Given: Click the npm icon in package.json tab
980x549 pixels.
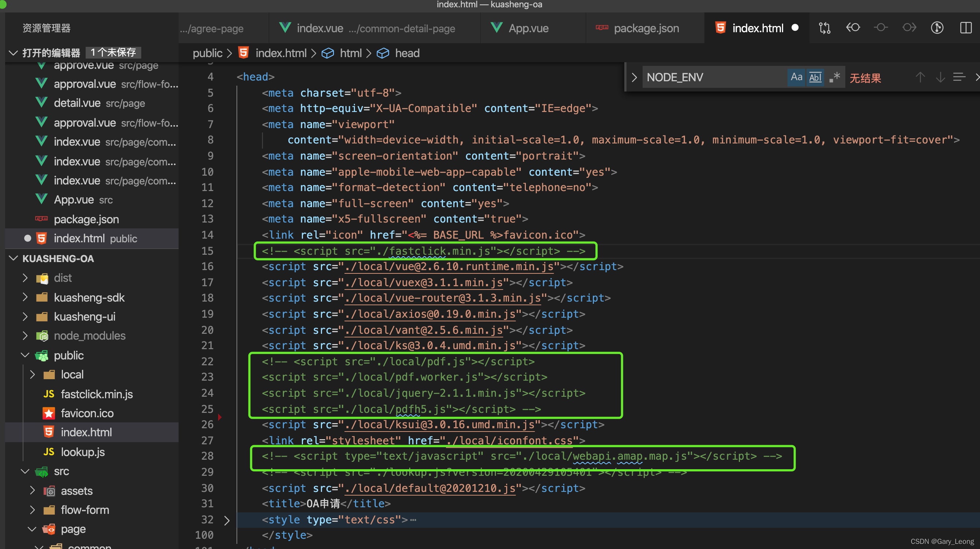Looking at the screenshot, I should (602, 27).
